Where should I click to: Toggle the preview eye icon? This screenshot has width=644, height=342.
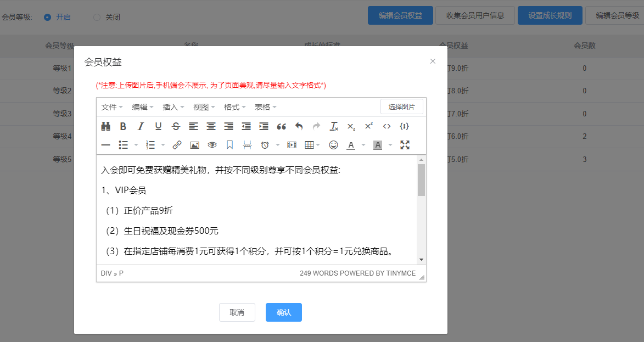pos(212,145)
